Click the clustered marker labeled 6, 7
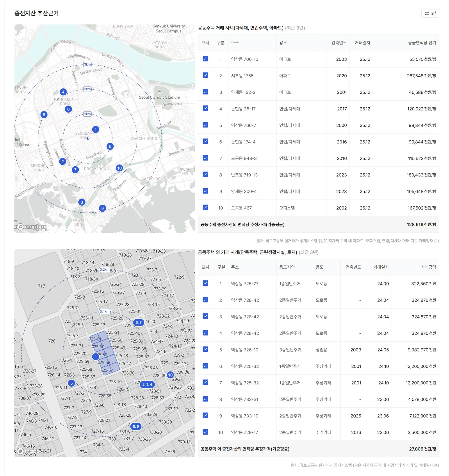 pos(138,323)
